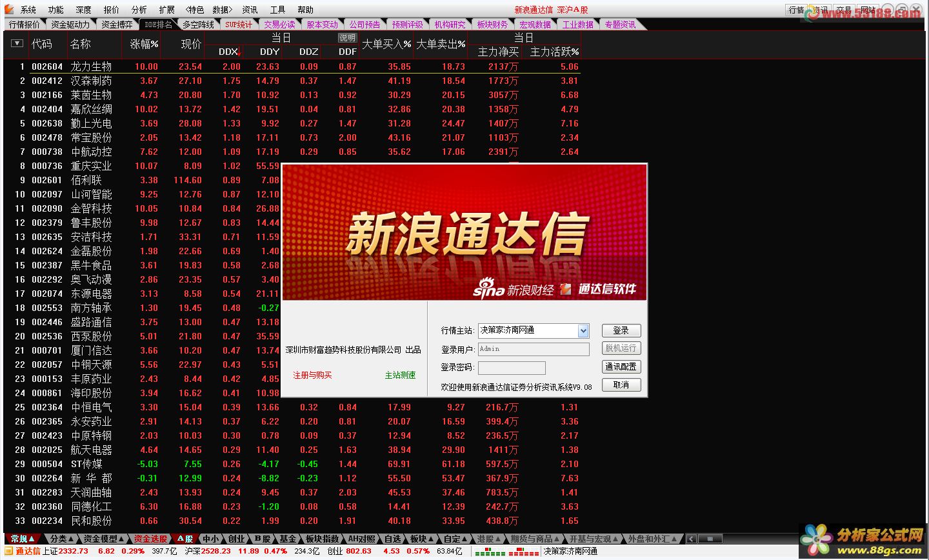Viewport: 929px width, 560px height.
Task: Click the app logo in the title bar
Action: coord(8,9)
